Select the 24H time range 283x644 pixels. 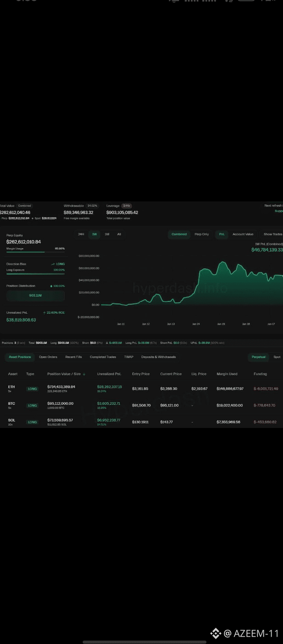pos(81,234)
